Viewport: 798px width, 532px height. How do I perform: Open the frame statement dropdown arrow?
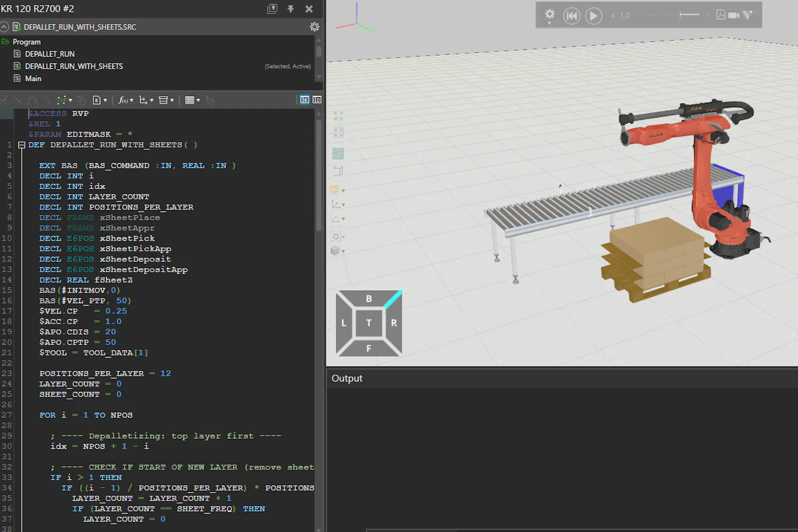152,100
